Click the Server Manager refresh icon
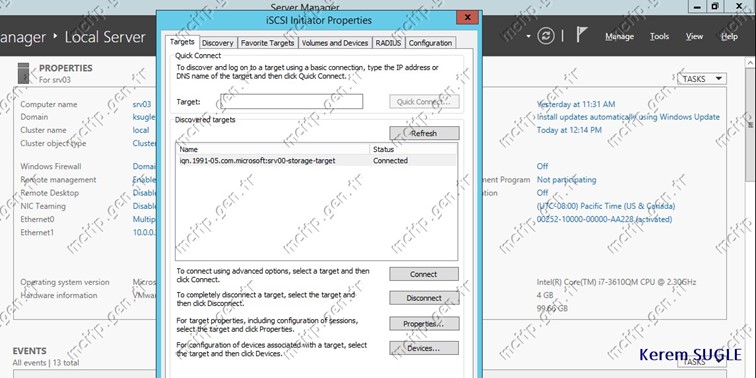 click(546, 36)
